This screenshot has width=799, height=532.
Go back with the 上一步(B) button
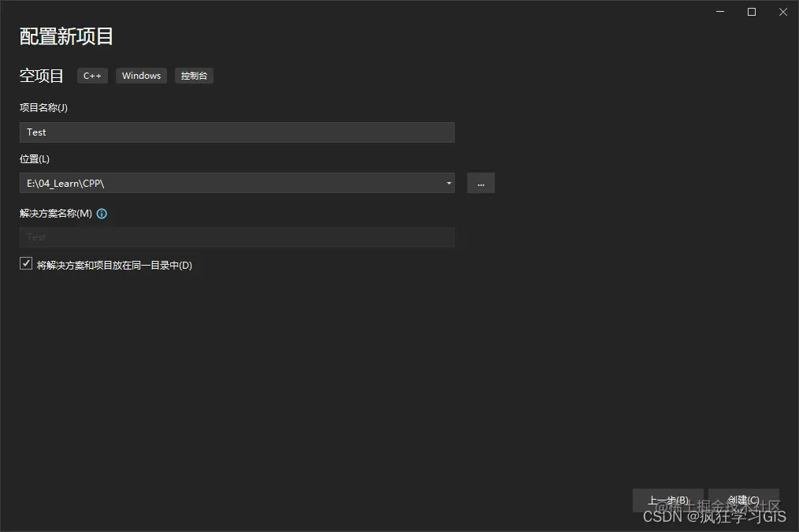click(667, 500)
